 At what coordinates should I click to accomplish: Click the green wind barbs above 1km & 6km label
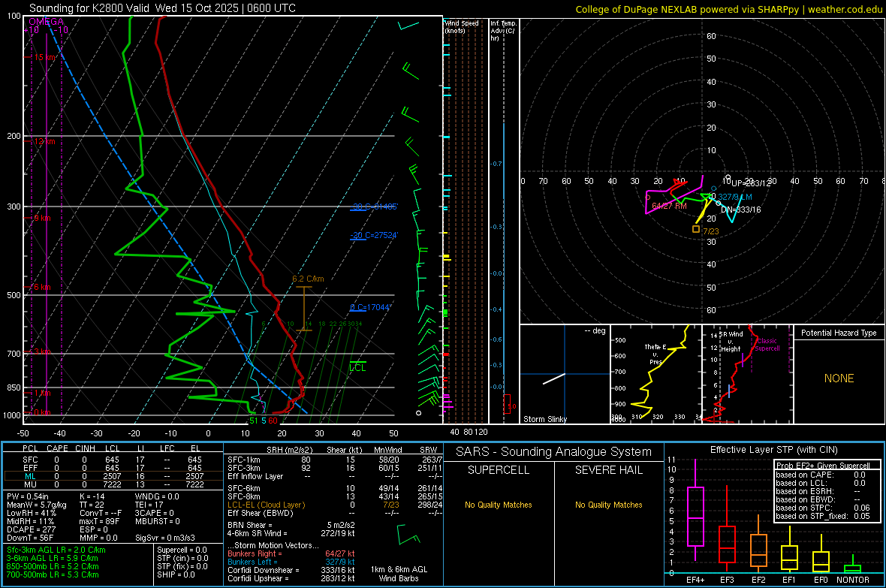pyautogui.click(x=408, y=534)
